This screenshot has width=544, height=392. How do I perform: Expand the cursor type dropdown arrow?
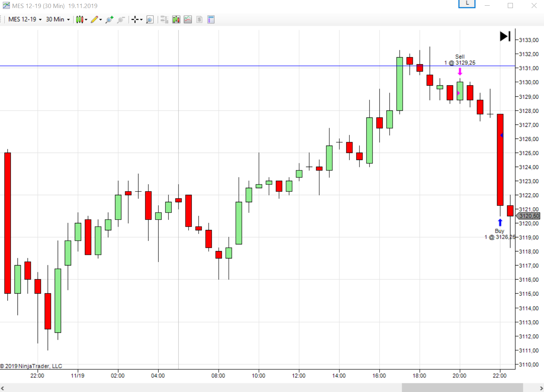[141, 20]
